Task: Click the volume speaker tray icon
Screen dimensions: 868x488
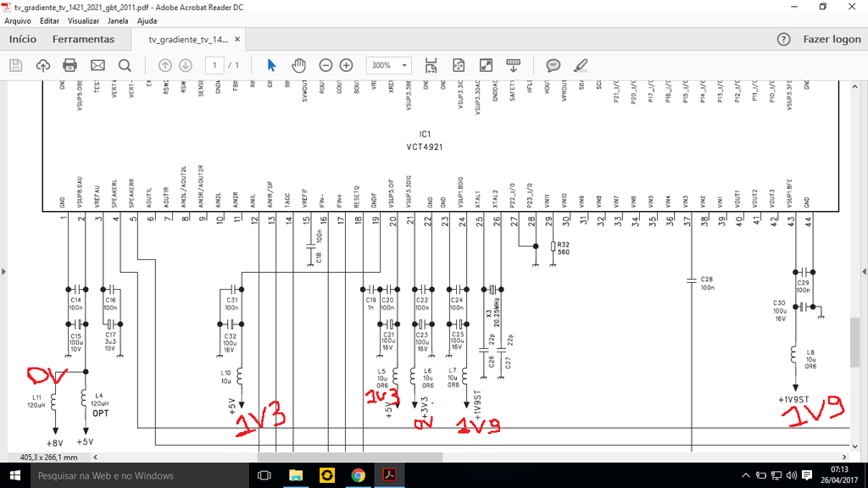Action: coord(792,476)
